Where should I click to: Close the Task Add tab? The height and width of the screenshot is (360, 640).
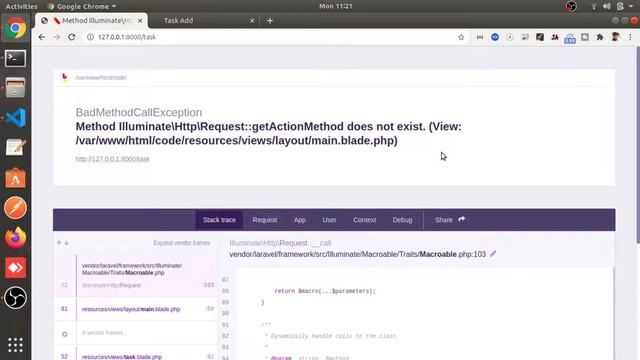coord(252,20)
